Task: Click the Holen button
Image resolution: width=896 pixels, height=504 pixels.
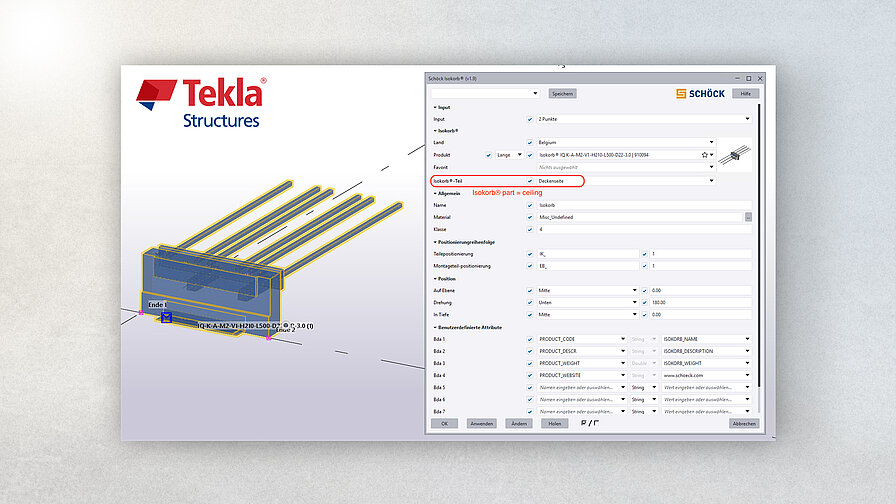Action: (x=555, y=423)
